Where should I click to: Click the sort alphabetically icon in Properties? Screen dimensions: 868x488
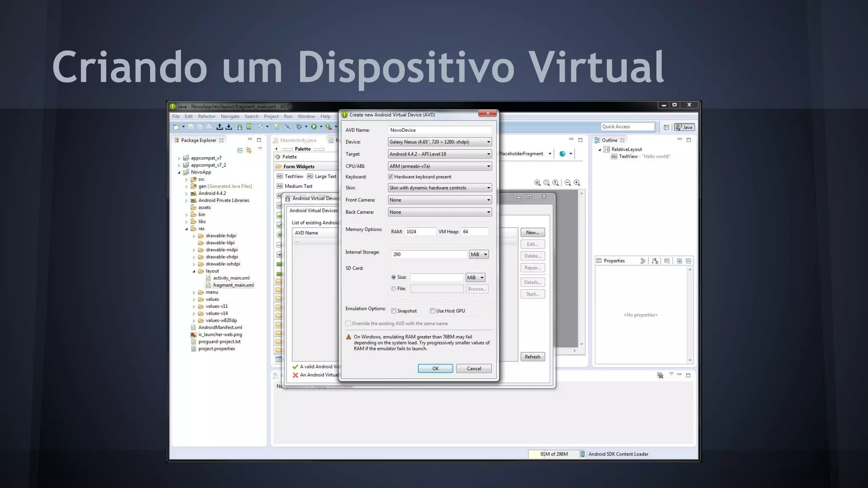[x=655, y=261]
